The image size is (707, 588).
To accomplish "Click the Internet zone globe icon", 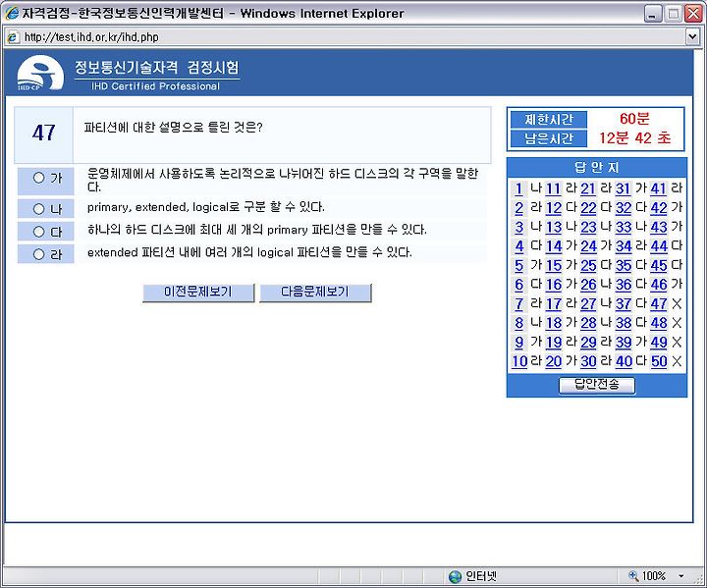I will click(x=456, y=576).
